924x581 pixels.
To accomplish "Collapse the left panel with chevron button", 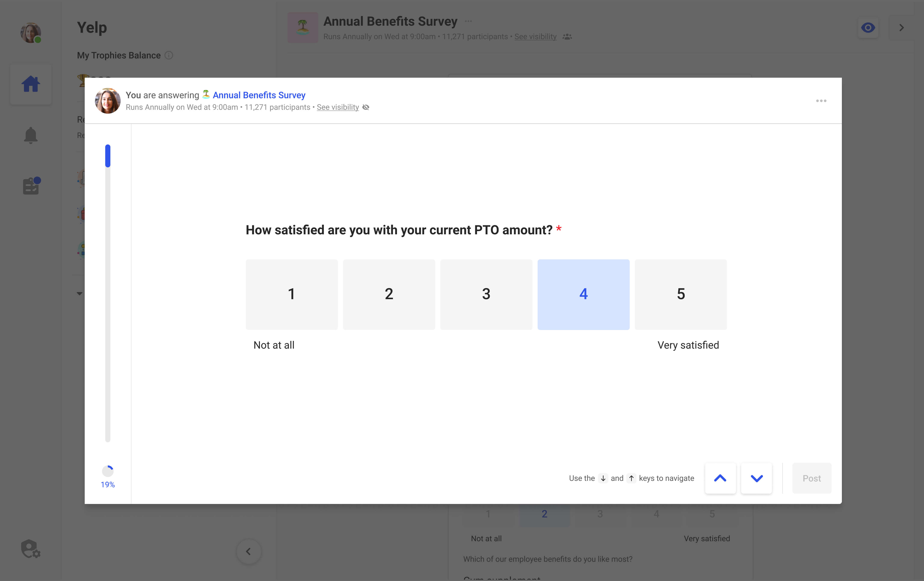I will coord(249,551).
